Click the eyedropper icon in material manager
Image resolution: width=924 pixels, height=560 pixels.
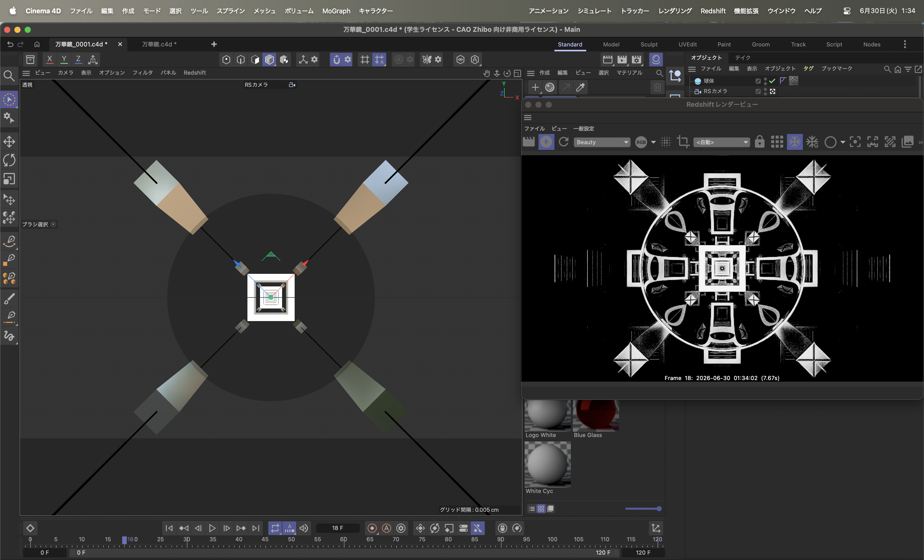[x=581, y=88]
